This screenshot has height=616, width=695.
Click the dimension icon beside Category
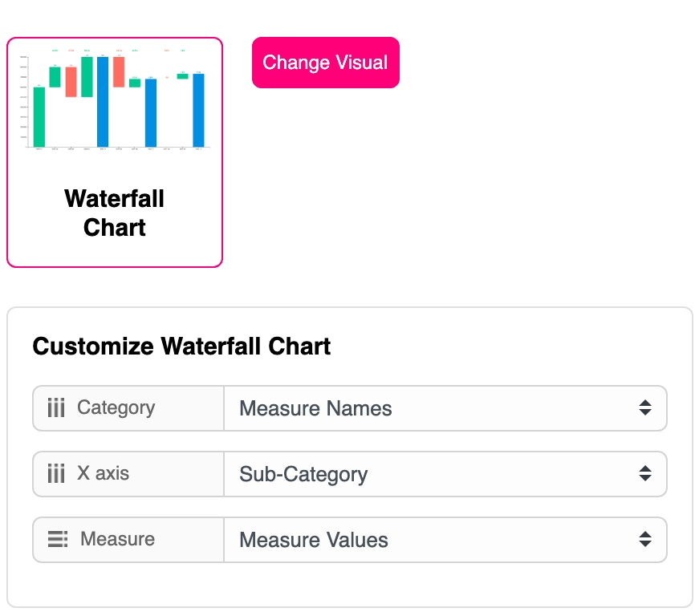(x=56, y=408)
